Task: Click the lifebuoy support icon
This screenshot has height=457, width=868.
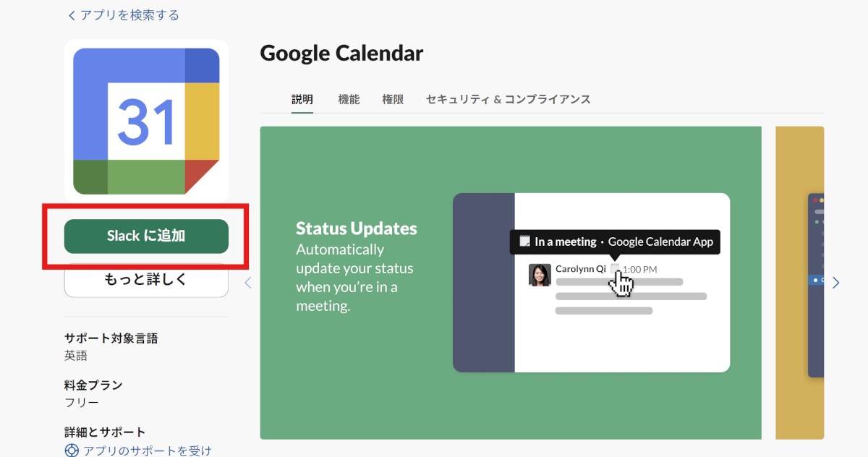Action: tap(71, 450)
